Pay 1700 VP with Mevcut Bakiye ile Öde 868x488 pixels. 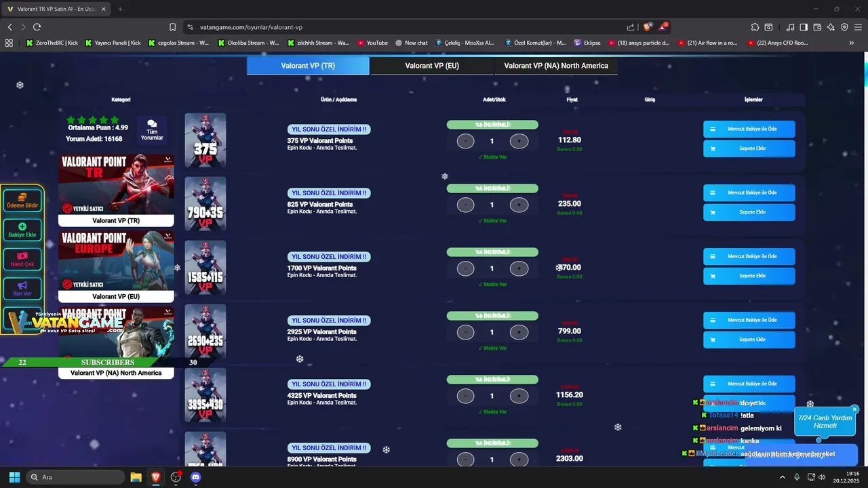coord(749,256)
